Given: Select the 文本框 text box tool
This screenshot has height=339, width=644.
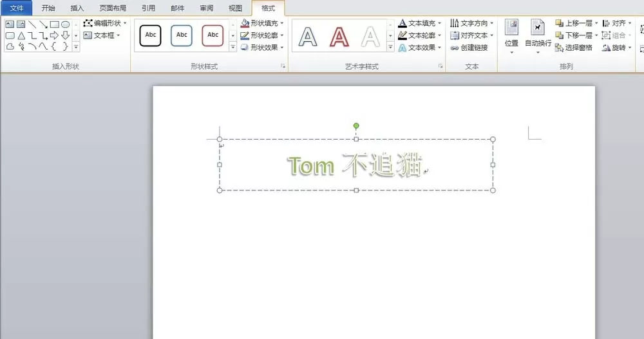Looking at the screenshot, I should [102, 36].
